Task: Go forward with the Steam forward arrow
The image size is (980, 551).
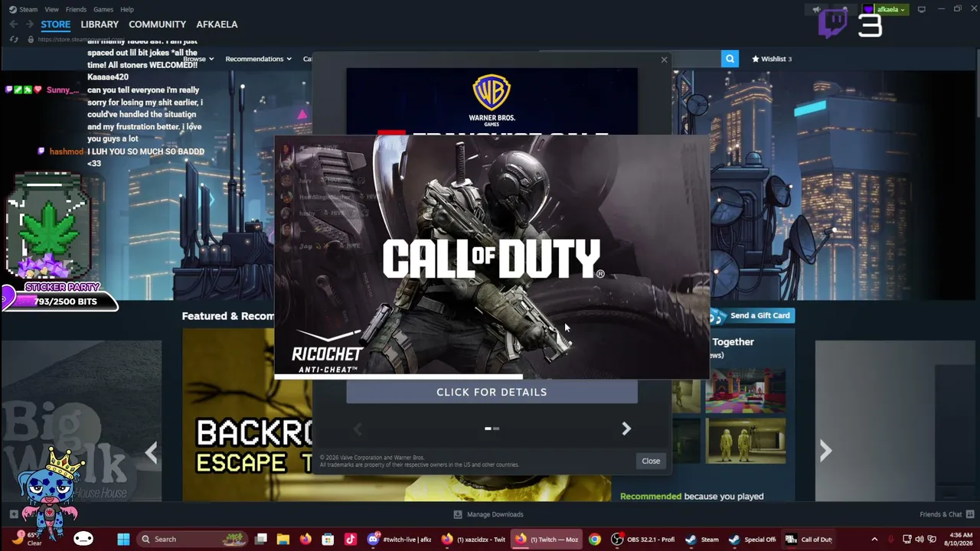Action: coord(29,24)
